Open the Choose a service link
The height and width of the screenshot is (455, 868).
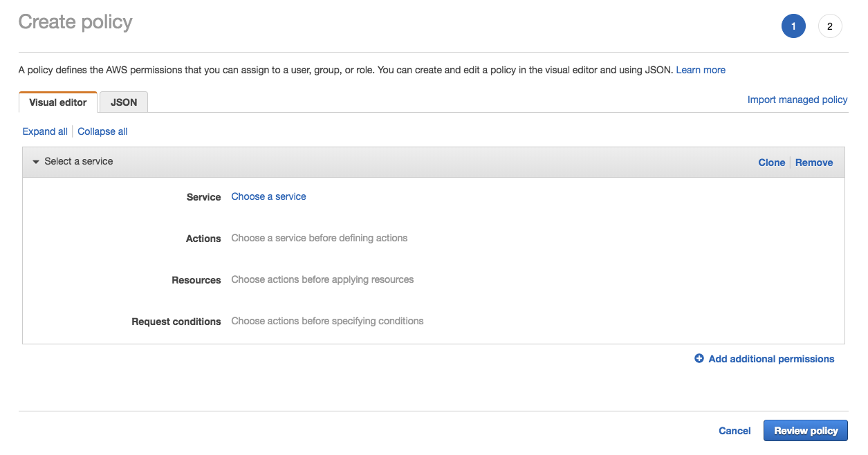(x=268, y=196)
